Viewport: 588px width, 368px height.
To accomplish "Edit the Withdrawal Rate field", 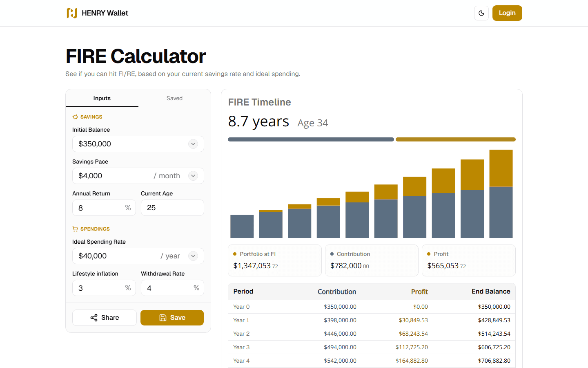I will (x=172, y=288).
